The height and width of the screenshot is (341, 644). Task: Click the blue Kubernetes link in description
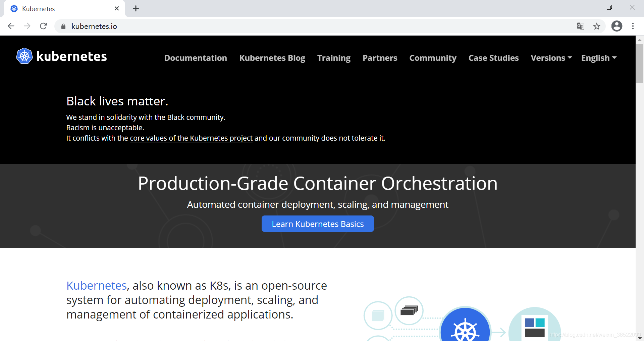pos(97,286)
